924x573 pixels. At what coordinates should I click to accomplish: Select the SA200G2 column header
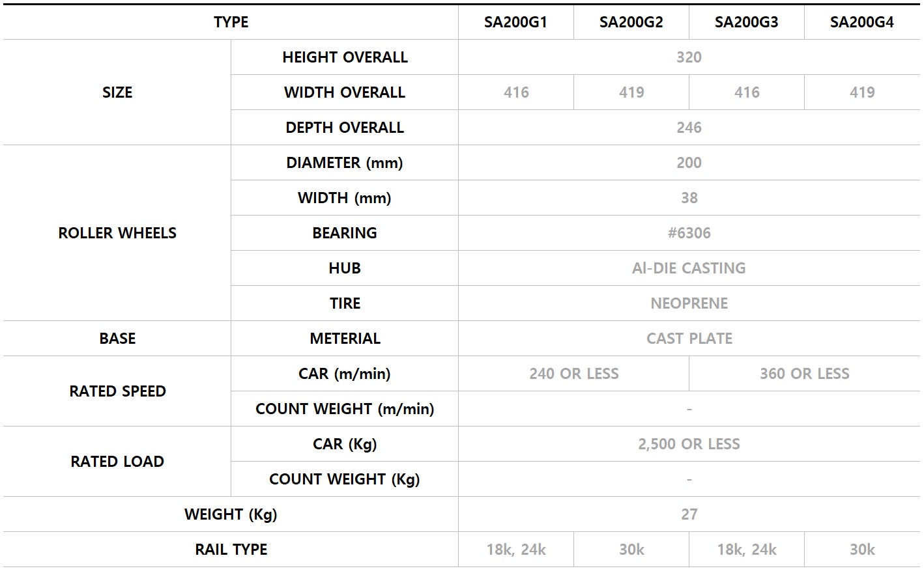pos(631,22)
